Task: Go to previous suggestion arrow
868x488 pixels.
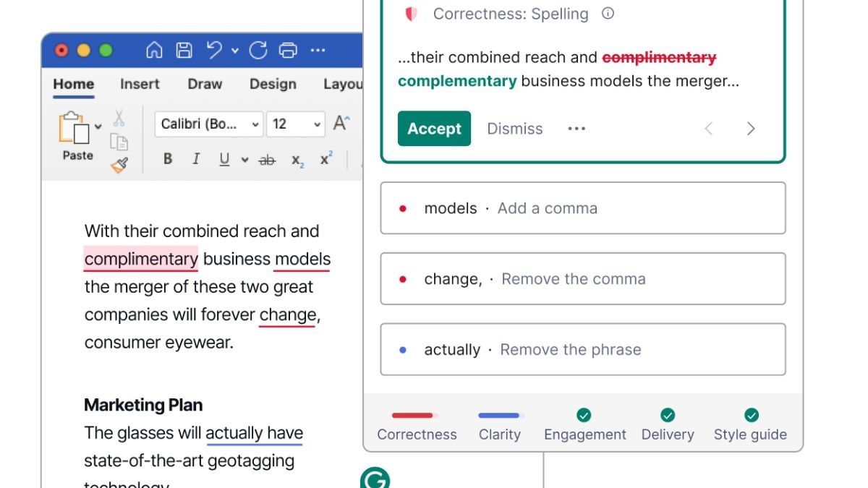Action: (x=709, y=129)
